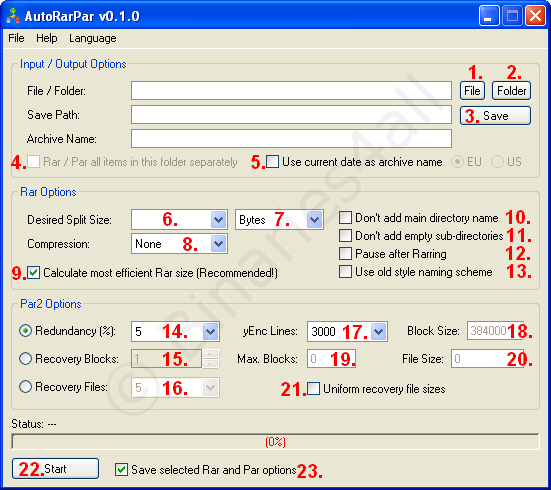
Task: Click the yEnc Lines label
Action: click(x=270, y=331)
